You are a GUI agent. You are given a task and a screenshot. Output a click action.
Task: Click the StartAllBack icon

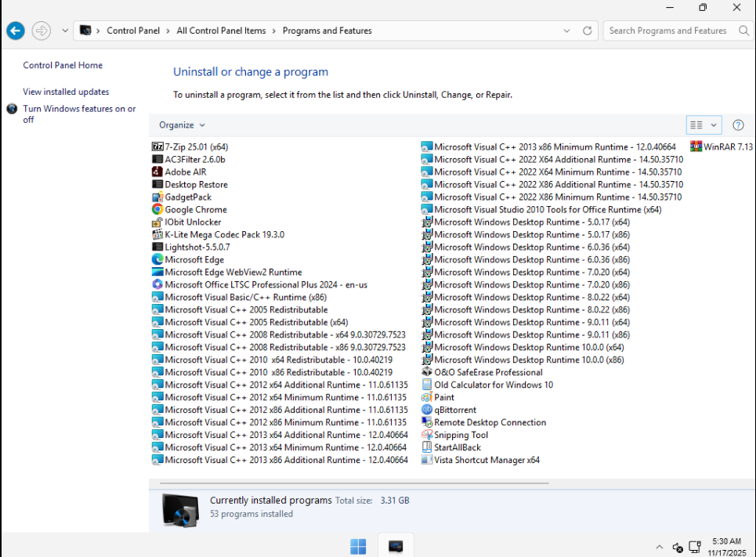427,447
